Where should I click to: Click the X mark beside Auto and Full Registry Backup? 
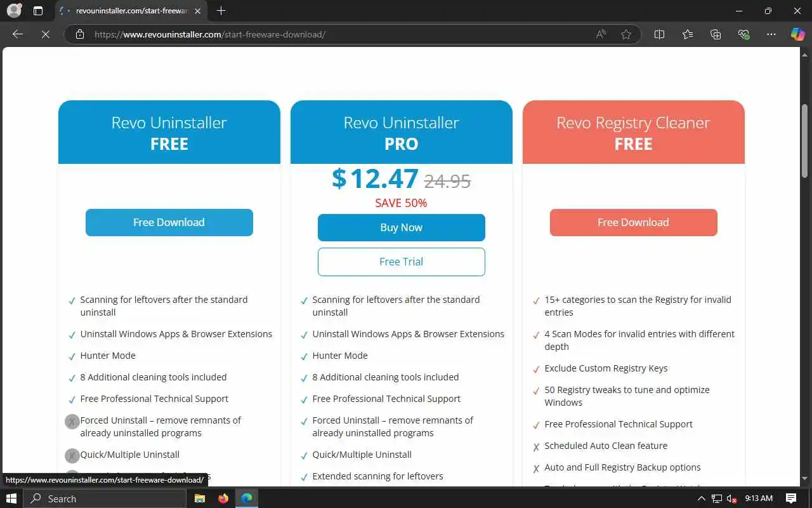click(537, 469)
